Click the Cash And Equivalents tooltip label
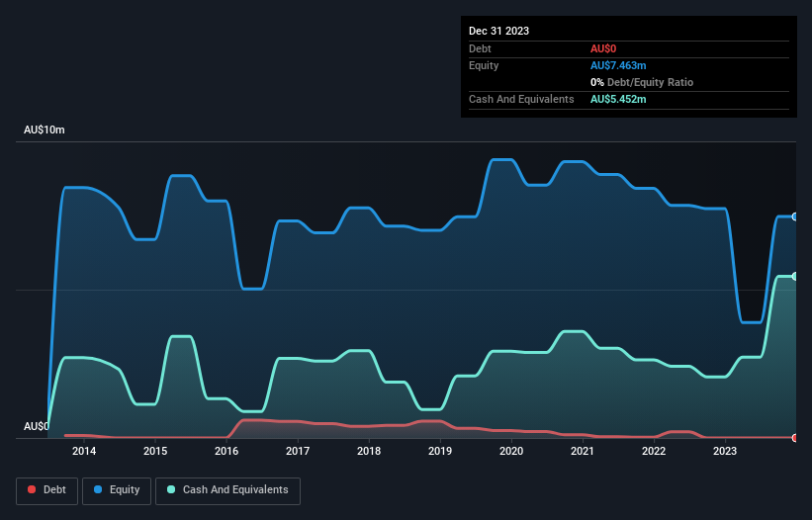Viewport: 812px width, 520px height. (521, 99)
